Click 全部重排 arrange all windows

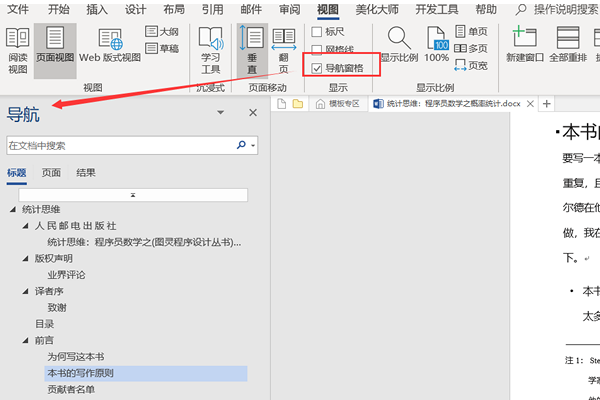click(568, 45)
